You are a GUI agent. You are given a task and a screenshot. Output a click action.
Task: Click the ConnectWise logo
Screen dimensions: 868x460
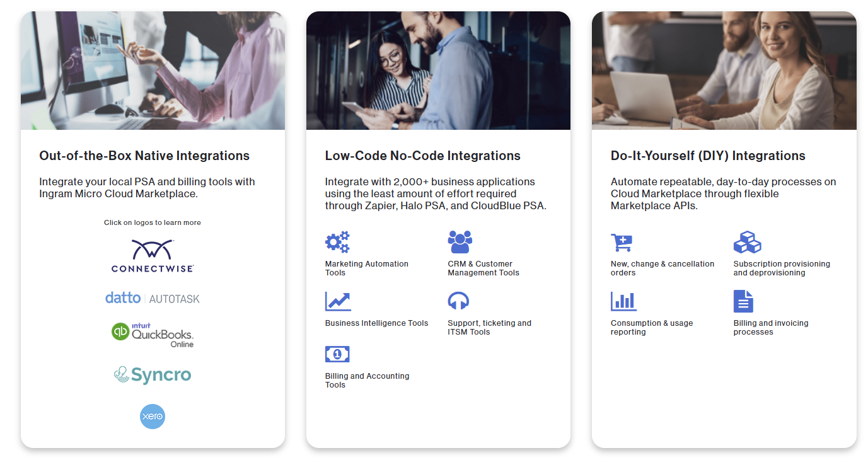[x=153, y=256]
